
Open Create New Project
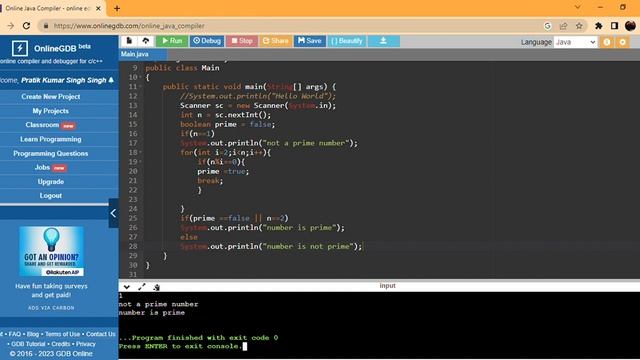(x=51, y=97)
